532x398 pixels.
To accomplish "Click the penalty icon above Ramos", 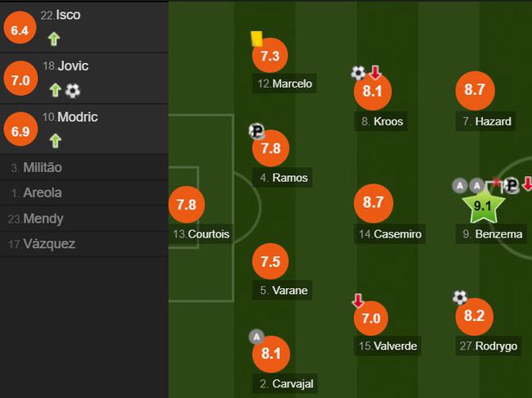I will coord(256,131).
